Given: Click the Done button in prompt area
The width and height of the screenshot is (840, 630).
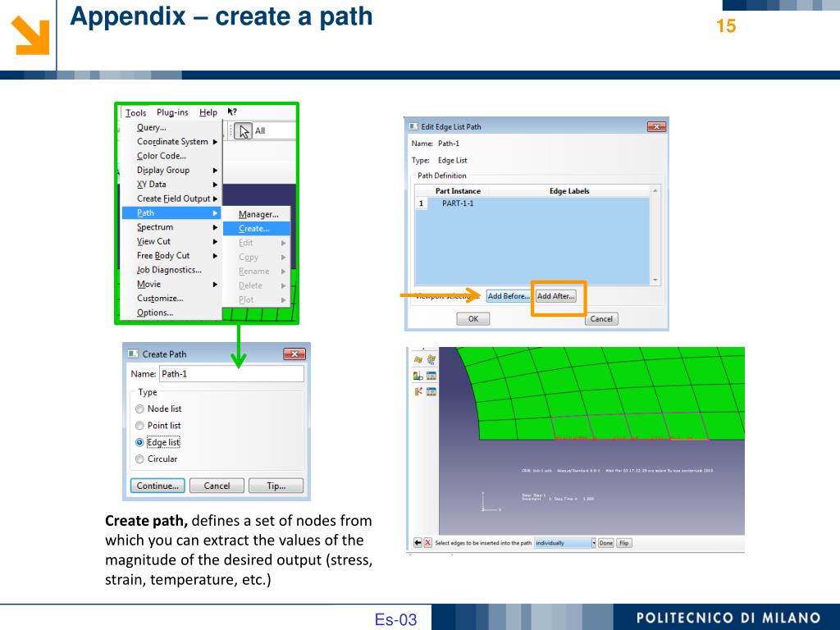Looking at the screenshot, I should click(606, 543).
